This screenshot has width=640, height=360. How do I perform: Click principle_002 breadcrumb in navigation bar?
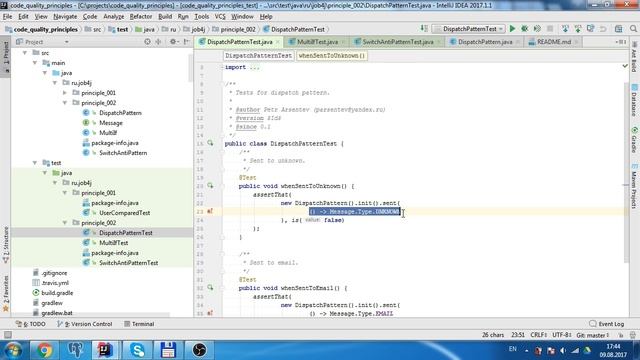point(234,29)
